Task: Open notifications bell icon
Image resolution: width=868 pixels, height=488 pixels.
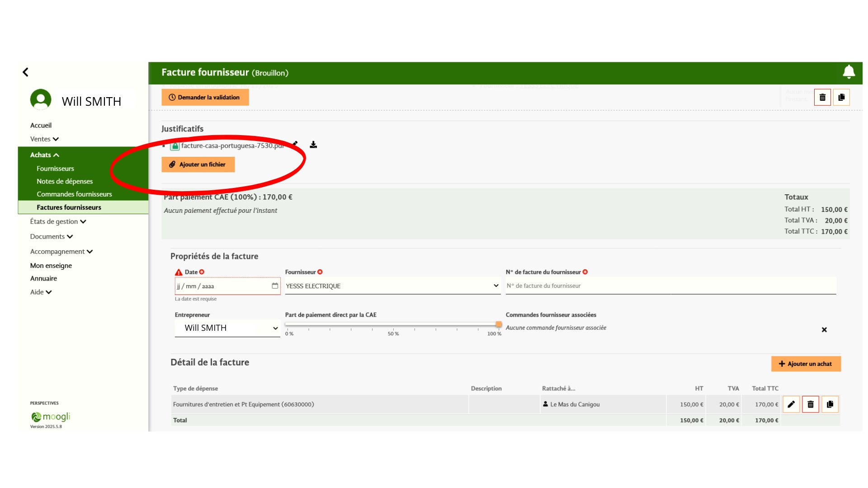Action: (849, 72)
